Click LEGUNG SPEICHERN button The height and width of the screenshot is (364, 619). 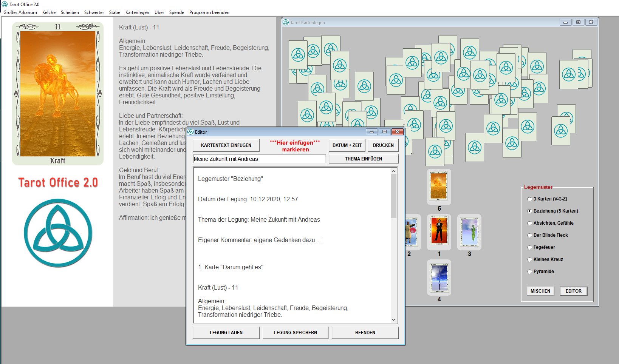coord(296,333)
